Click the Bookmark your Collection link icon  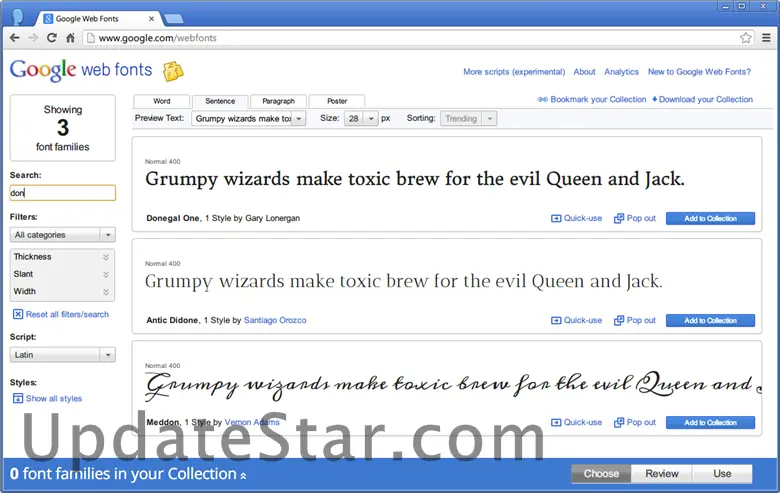[542, 99]
